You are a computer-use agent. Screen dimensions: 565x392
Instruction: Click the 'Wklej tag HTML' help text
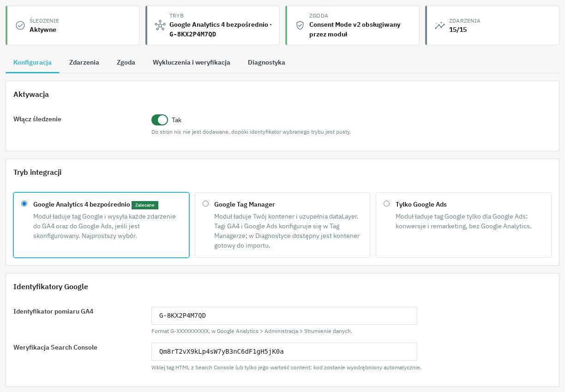286,368
